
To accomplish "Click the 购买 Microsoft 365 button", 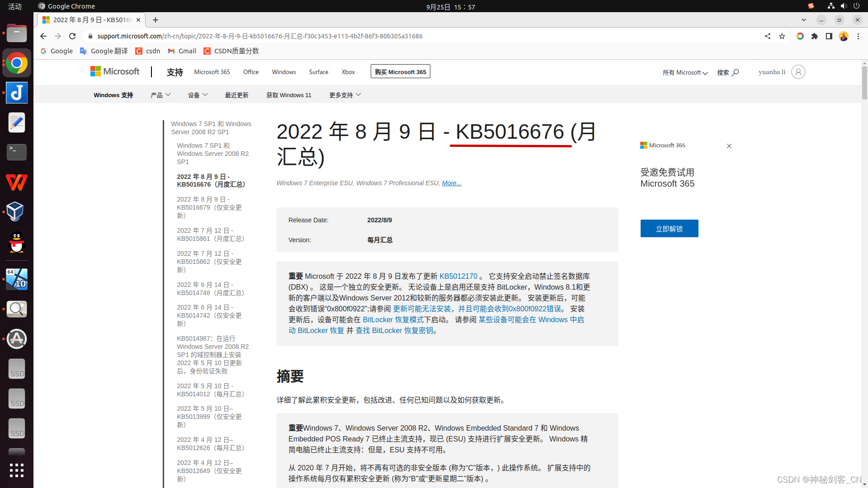I will coord(401,71).
